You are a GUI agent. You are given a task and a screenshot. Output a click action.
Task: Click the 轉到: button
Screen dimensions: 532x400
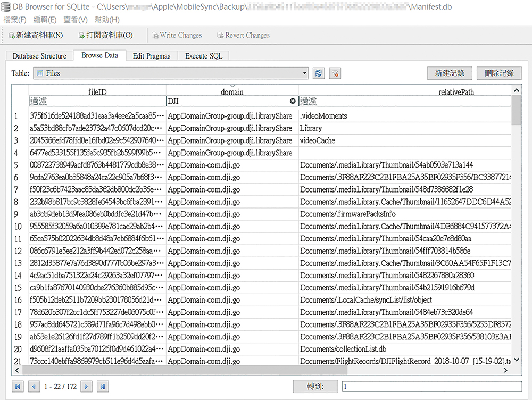(315, 386)
